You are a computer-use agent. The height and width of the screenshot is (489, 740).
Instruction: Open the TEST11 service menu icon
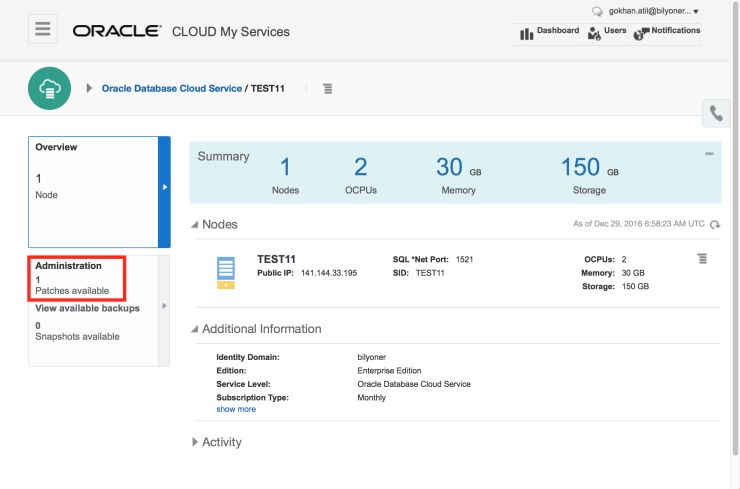point(327,88)
